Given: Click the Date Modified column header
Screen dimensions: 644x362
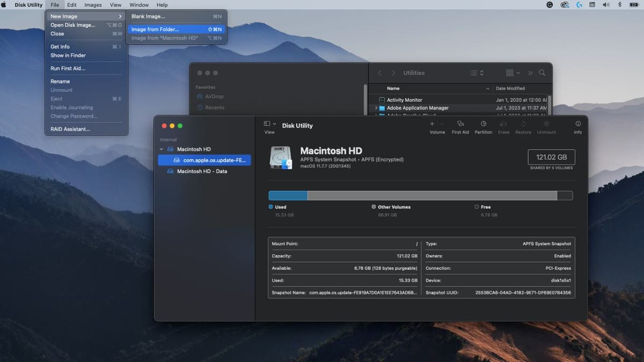Looking at the screenshot, I should [x=510, y=88].
